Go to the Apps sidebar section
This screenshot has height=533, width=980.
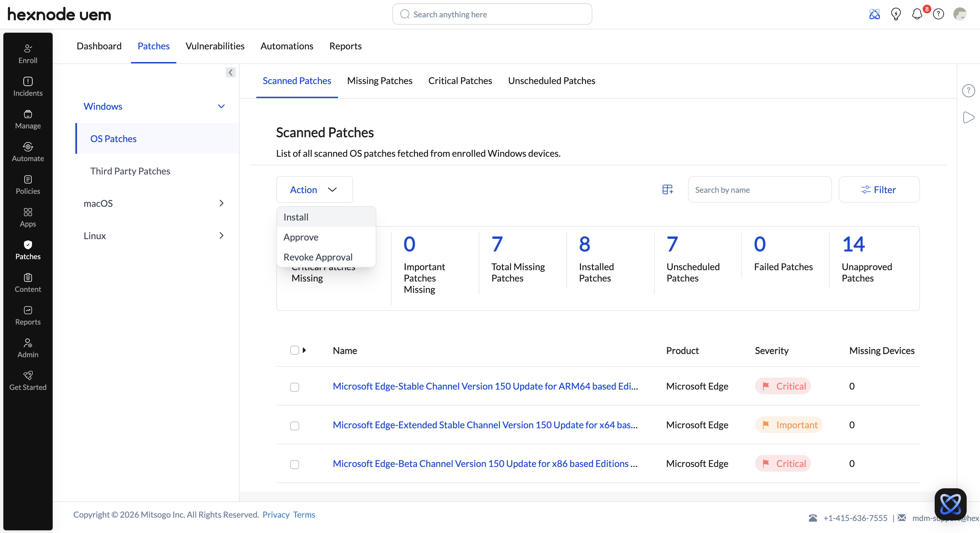pyautogui.click(x=28, y=218)
